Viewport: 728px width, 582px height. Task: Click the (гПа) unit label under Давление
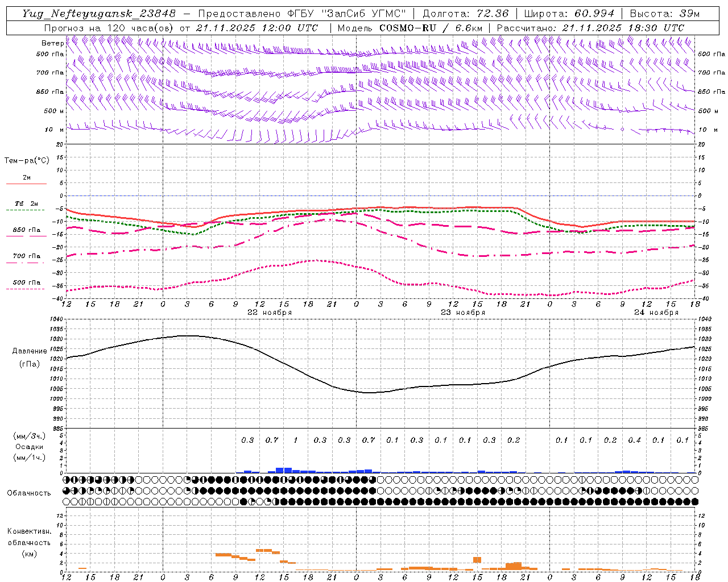click(x=30, y=364)
